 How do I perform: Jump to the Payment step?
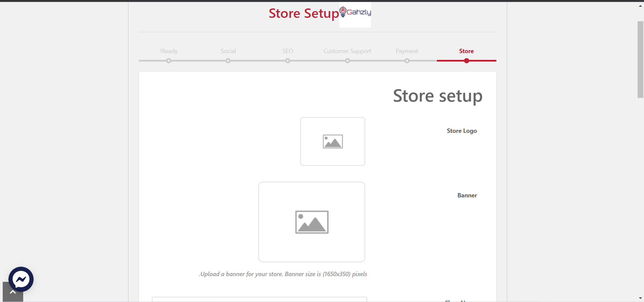coord(407,51)
